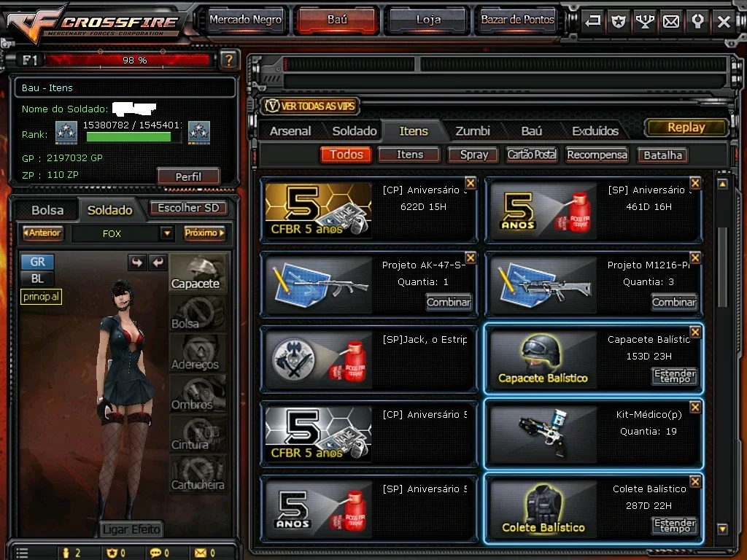Select the Ombros equipment slot

click(198, 393)
